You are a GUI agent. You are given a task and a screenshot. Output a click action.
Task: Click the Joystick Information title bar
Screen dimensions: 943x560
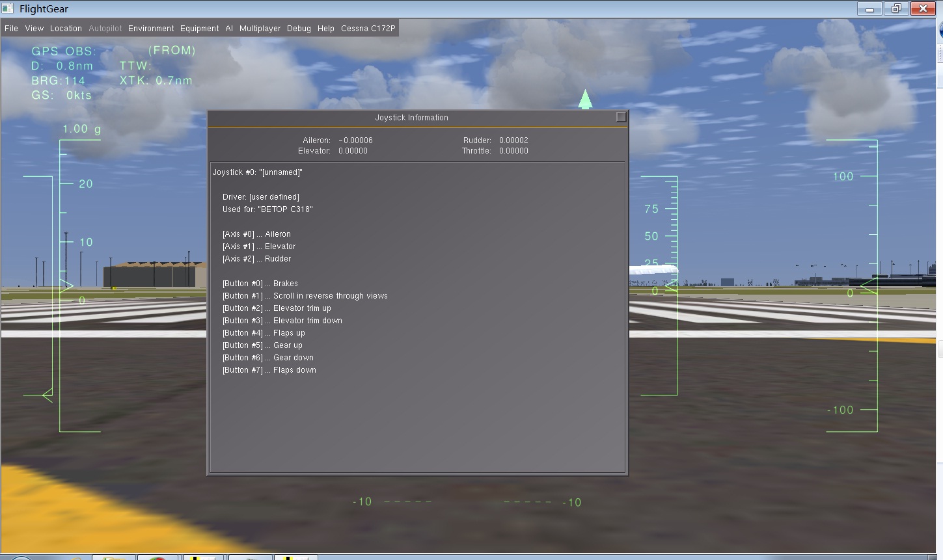click(411, 118)
